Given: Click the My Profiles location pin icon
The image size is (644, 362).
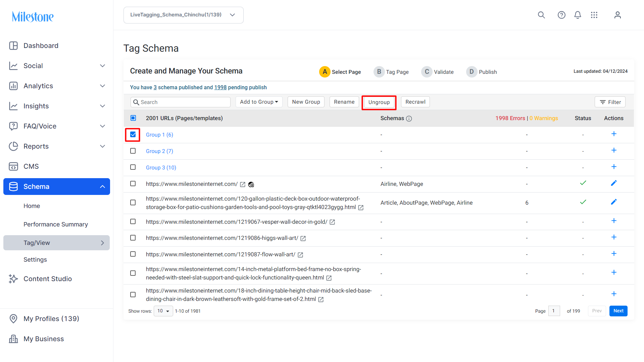Looking at the screenshot, I should point(13,319).
